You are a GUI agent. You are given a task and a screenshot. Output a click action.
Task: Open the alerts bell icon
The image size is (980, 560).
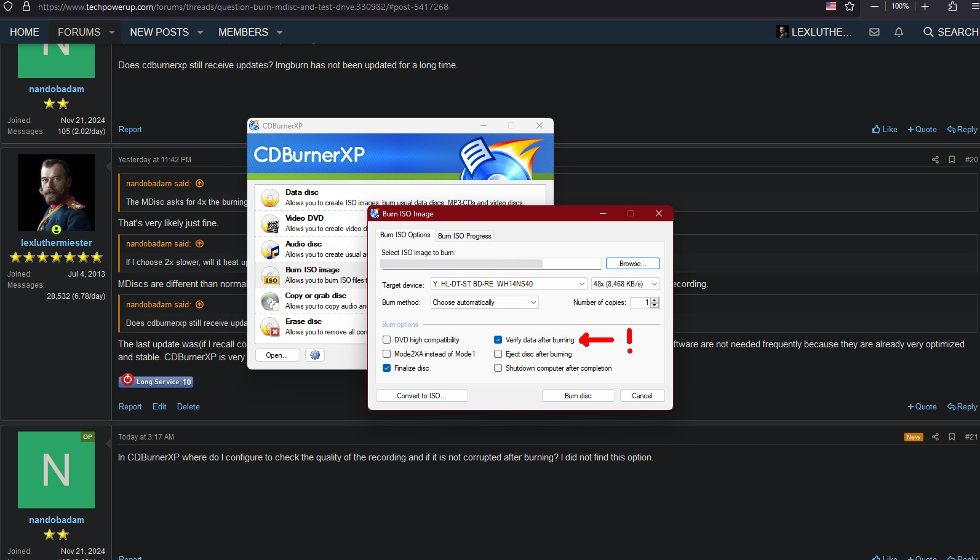899,32
